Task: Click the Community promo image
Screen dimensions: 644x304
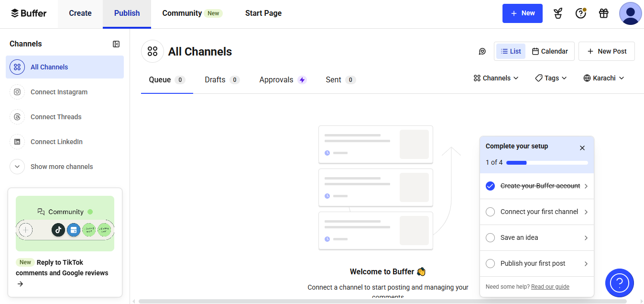Action: (x=65, y=224)
